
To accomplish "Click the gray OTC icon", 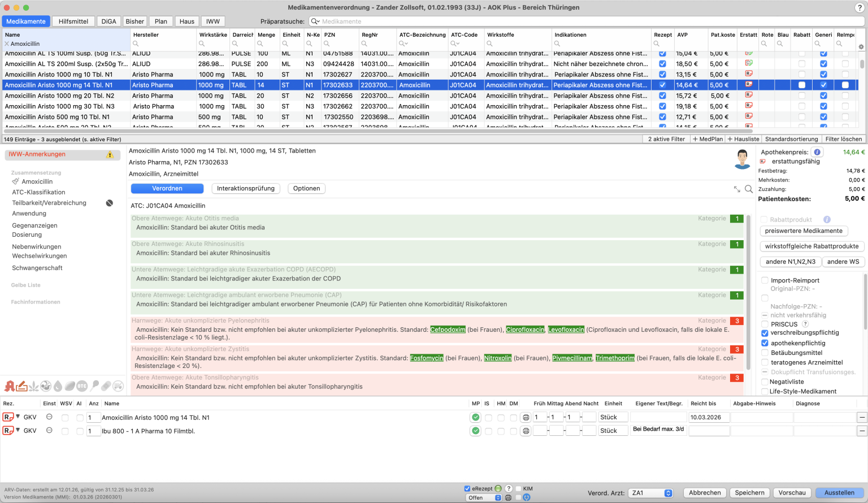I will pos(82,386).
